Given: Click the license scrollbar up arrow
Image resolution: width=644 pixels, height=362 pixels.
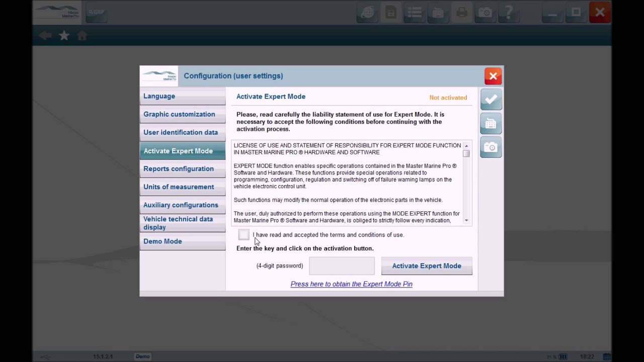Looking at the screenshot, I should pyautogui.click(x=466, y=146).
